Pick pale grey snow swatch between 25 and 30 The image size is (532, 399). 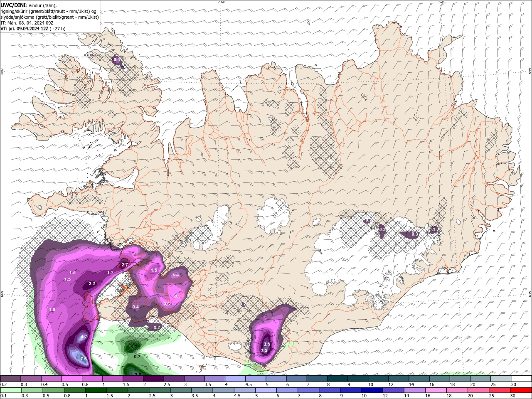tap(501, 379)
